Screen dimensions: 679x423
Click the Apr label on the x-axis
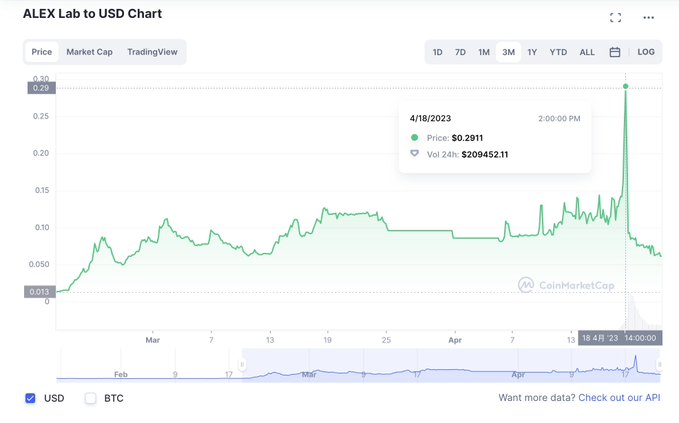(x=455, y=340)
